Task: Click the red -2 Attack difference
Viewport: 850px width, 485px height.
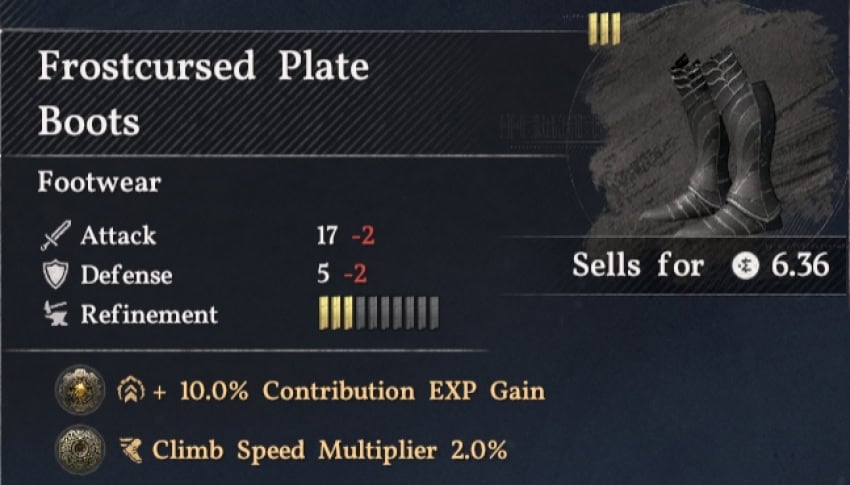Action: coord(362,236)
